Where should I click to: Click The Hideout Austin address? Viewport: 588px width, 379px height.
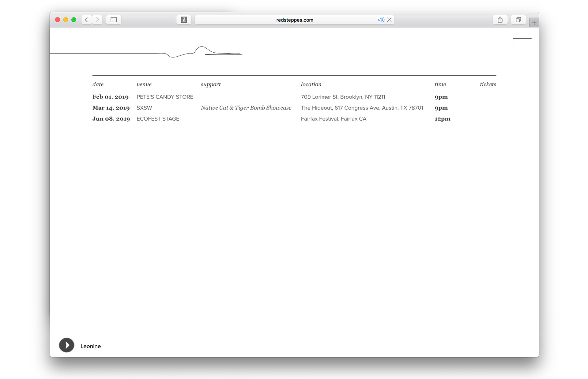pyautogui.click(x=362, y=108)
